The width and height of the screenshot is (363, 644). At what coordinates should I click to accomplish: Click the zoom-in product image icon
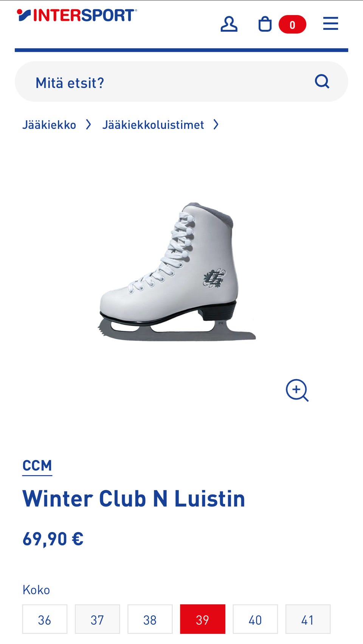coord(297,390)
